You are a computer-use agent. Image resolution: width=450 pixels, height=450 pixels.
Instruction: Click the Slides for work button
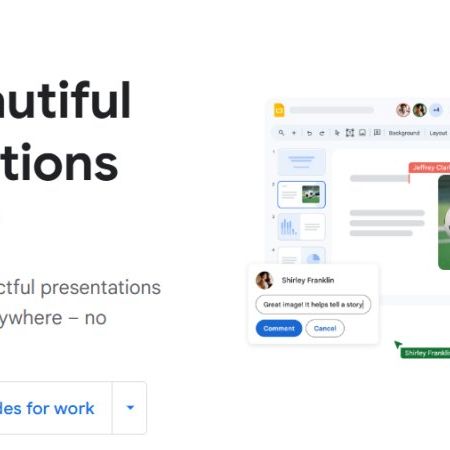[x=56, y=408]
